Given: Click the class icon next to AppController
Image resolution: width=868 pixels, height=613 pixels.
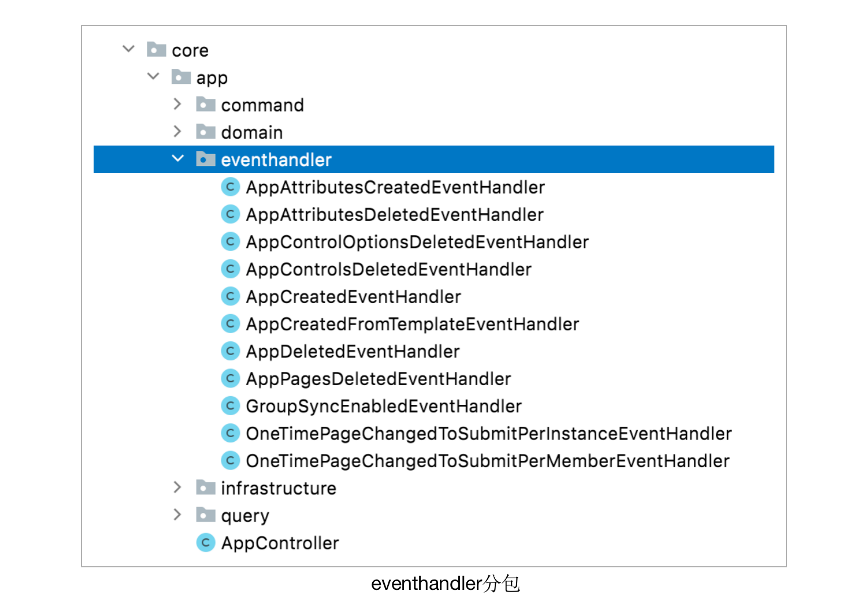Looking at the screenshot, I should tap(205, 543).
